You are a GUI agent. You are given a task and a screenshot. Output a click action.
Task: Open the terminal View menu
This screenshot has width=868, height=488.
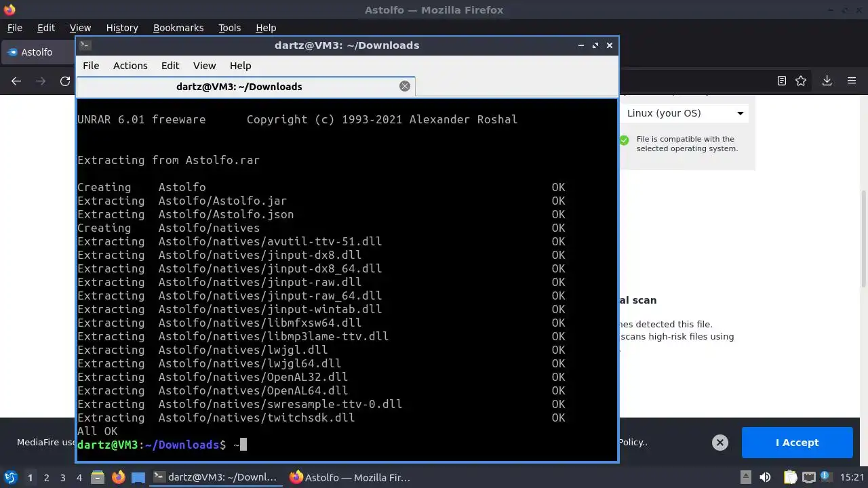click(204, 66)
